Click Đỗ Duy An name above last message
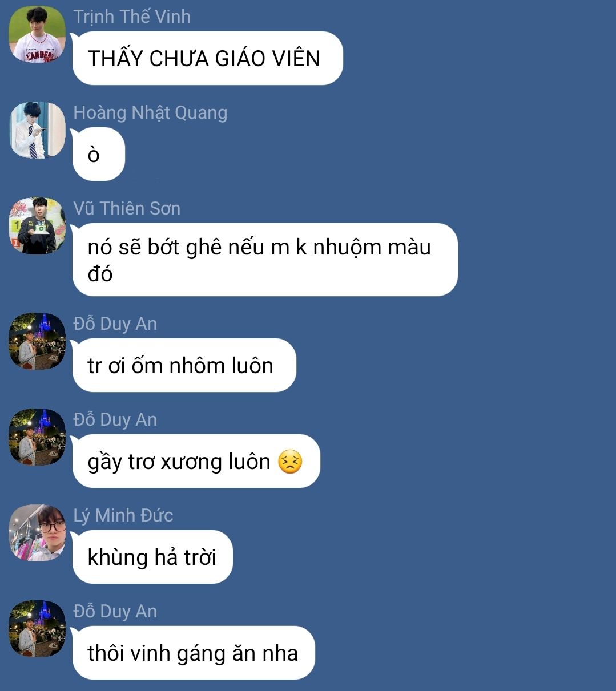Image resolution: width=616 pixels, height=691 pixels. (x=115, y=611)
